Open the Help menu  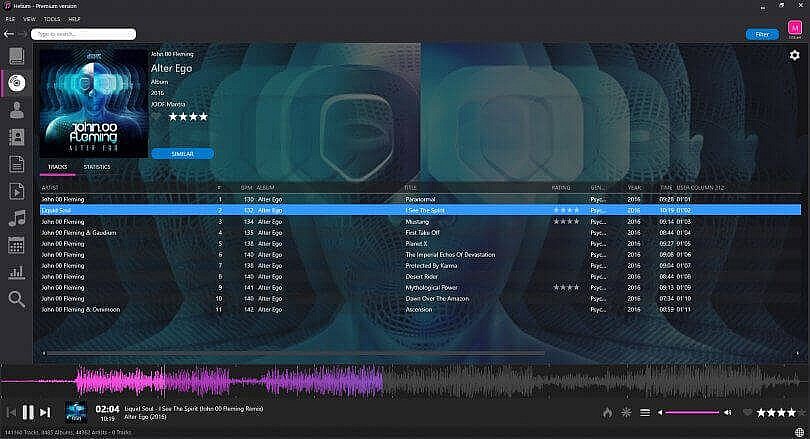pyautogui.click(x=74, y=19)
